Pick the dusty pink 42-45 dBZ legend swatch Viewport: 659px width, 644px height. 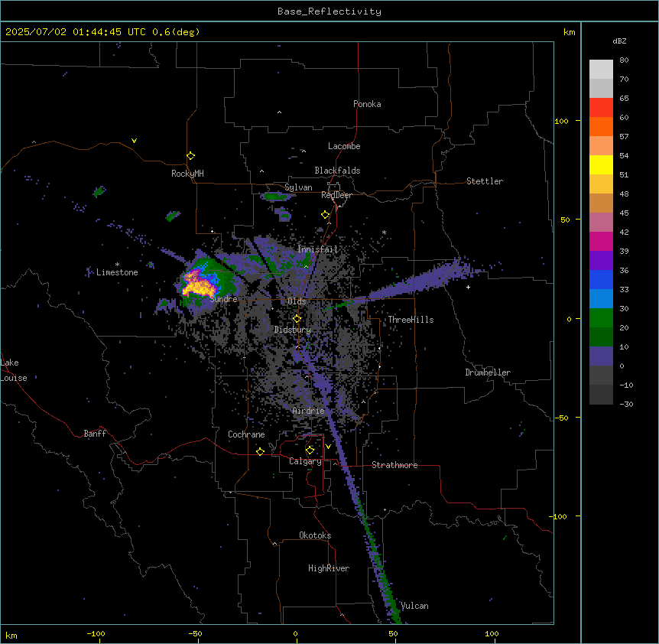tap(601, 222)
